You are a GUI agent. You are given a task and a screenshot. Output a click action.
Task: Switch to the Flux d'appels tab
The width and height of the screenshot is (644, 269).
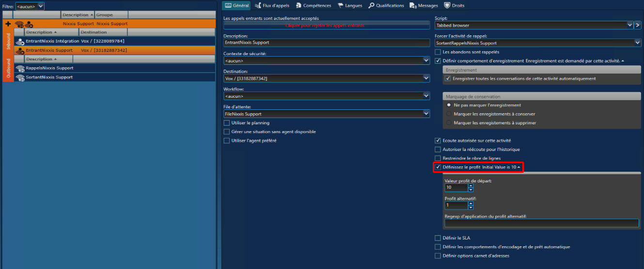pos(273,5)
